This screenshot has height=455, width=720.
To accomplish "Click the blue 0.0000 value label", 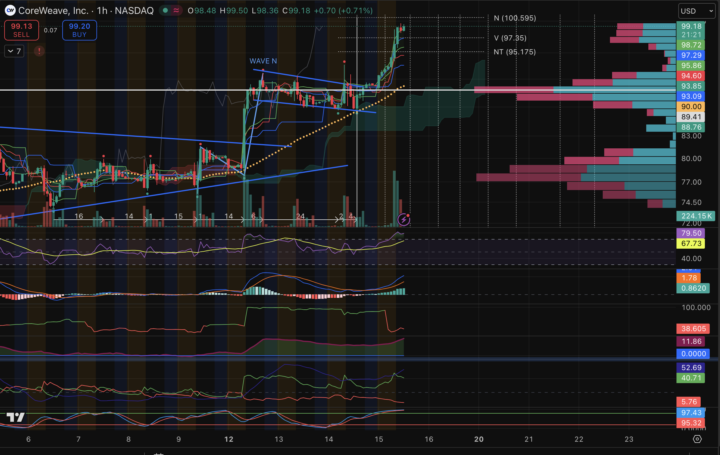I will tap(693, 354).
